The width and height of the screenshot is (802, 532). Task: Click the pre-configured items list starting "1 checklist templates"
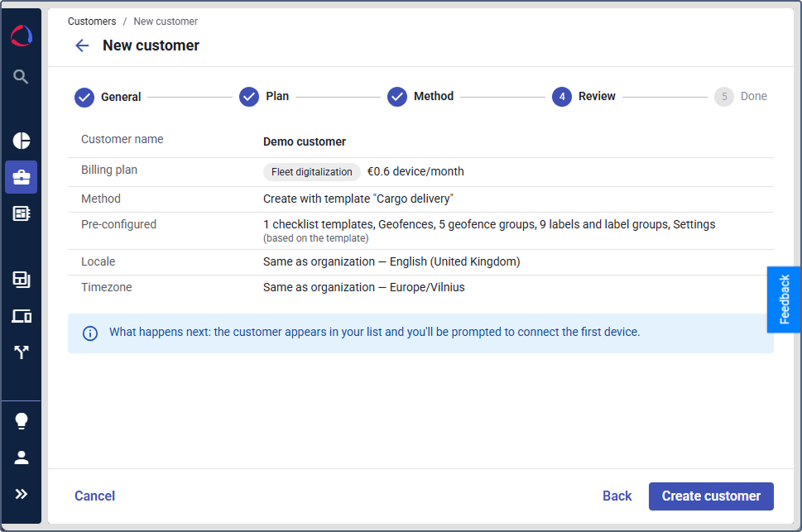(489, 224)
